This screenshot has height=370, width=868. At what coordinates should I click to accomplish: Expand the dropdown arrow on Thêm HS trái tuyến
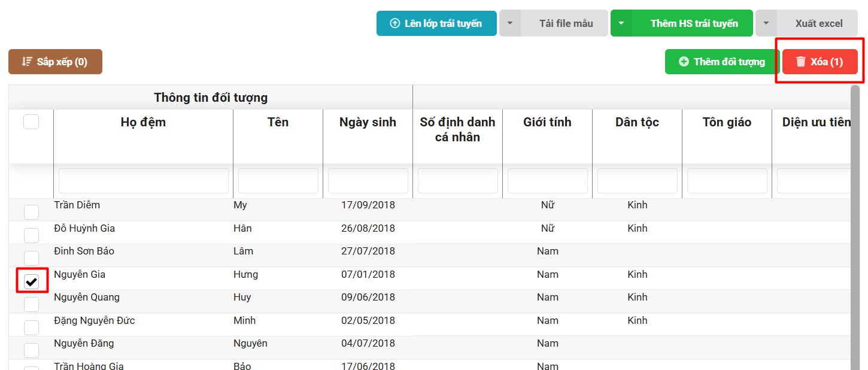tap(621, 23)
